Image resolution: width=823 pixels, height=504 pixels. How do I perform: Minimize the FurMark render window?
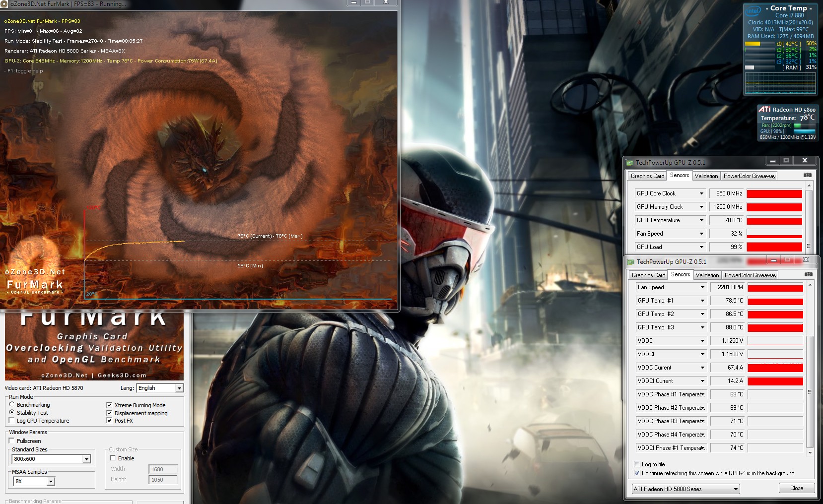click(x=354, y=2)
